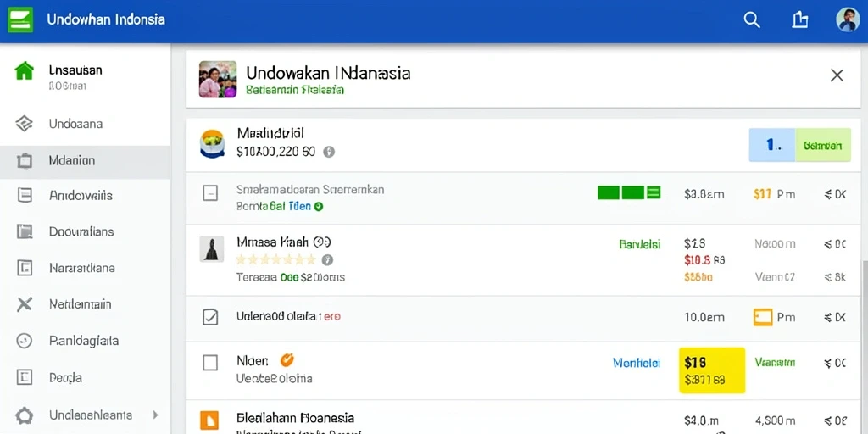This screenshot has height=434, width=868.
Task: Click the icon beside Andowaiis
Action: coord(25,196)
